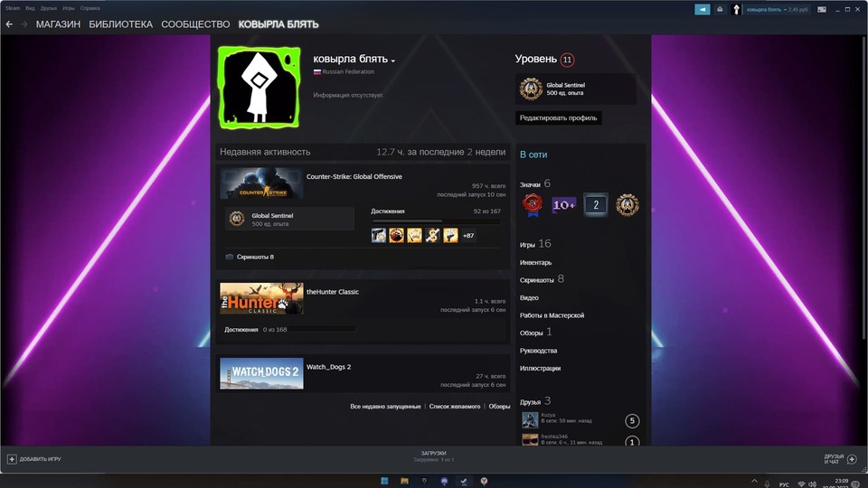Open Работы в Мастерской link
Viewport: 868px width, 488px height.
coord(552,315)
